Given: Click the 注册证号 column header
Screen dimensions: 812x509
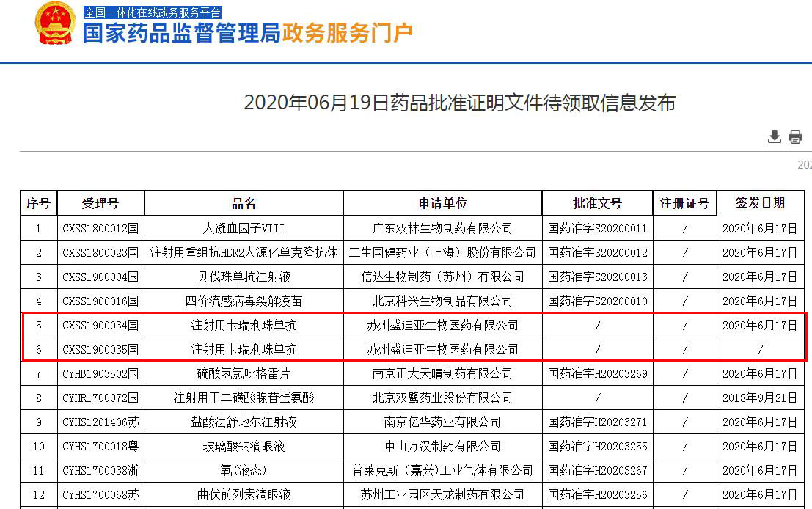Looking at the screenshot, I should pyautogui.click(x=684, y=203).
